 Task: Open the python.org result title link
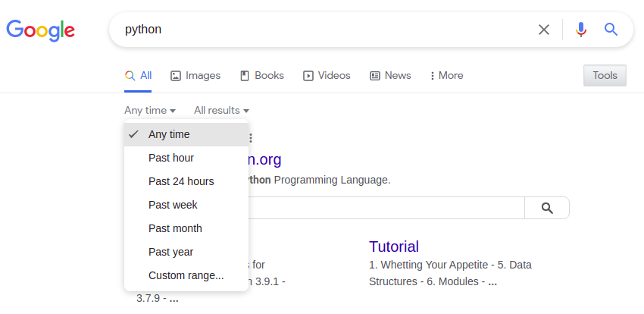(x=265, y=159)
